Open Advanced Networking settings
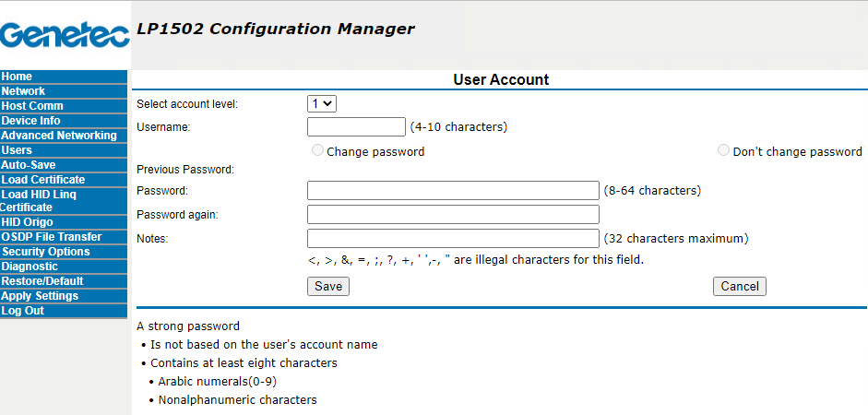This screenshot has height=415, width=868. (64, 136)
